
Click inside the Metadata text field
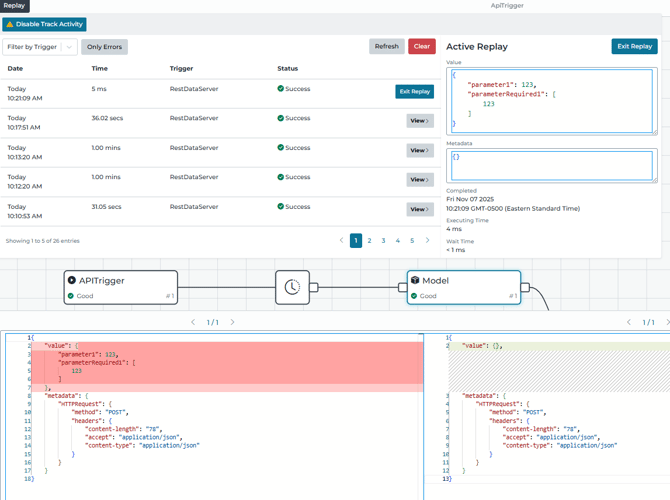550,165
